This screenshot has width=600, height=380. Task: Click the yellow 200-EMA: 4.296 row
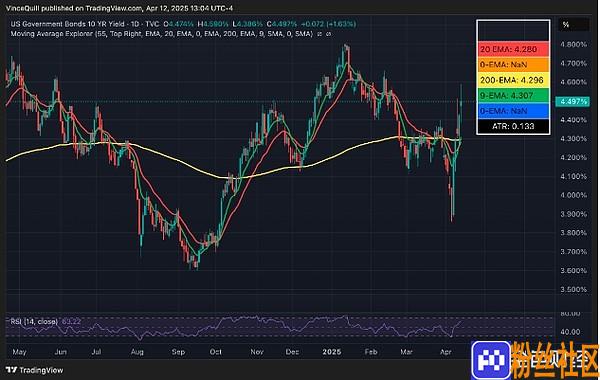pos(513,80)
